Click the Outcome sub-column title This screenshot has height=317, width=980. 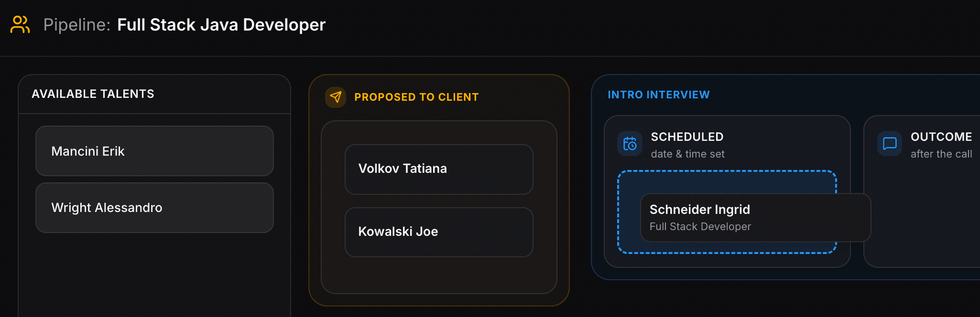941,137
